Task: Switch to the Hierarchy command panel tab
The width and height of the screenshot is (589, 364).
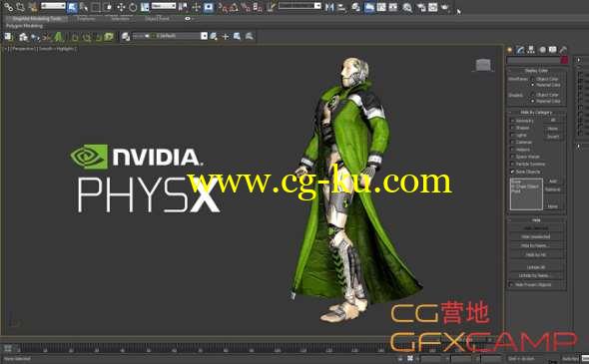Action: (x=531, y=50)
